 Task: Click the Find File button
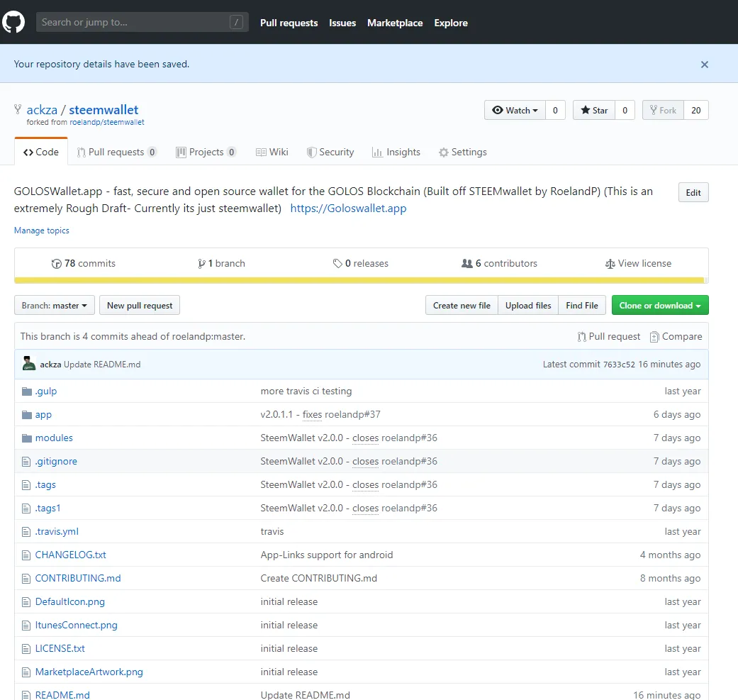[x=582, y=306]
